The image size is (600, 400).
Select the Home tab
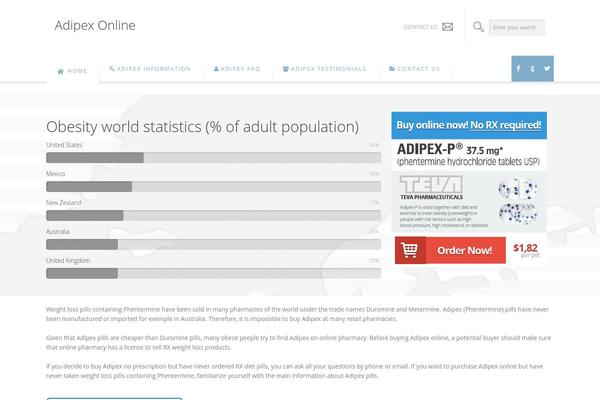72,71
